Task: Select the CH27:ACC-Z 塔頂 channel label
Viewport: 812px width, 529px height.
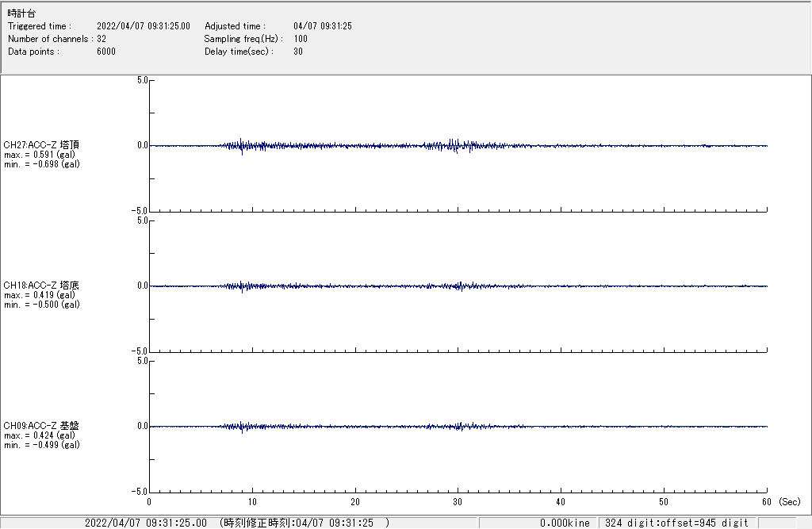Action: pos(41,145)
